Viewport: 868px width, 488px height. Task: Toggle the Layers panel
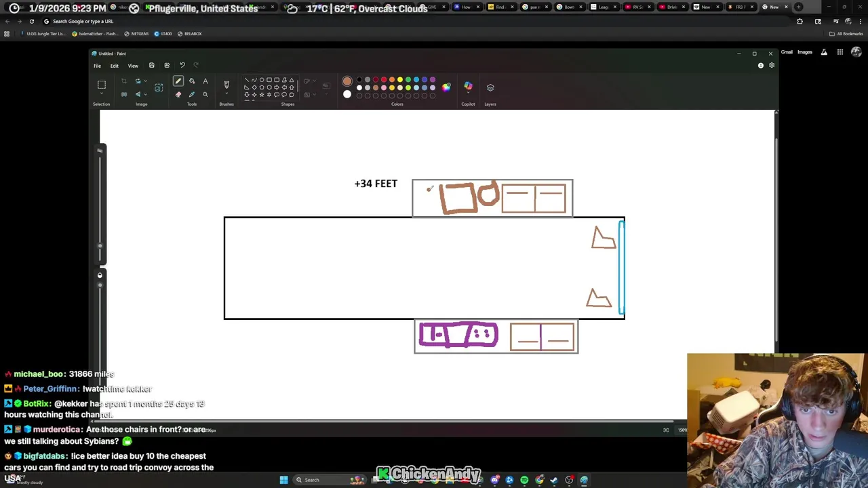pyautogui.click(x=490, y=87)
